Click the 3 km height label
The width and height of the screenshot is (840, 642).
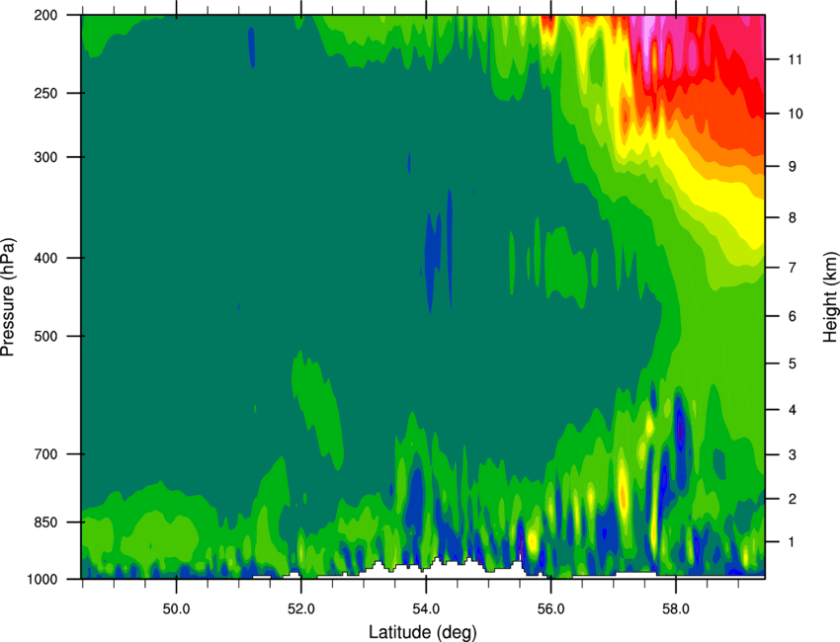792,455
